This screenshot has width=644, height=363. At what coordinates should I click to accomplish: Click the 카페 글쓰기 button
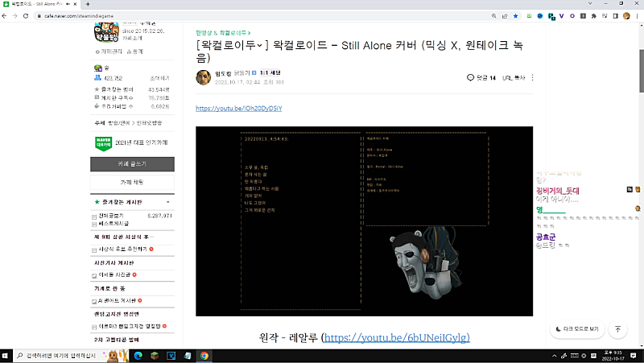tap(132, 164)
